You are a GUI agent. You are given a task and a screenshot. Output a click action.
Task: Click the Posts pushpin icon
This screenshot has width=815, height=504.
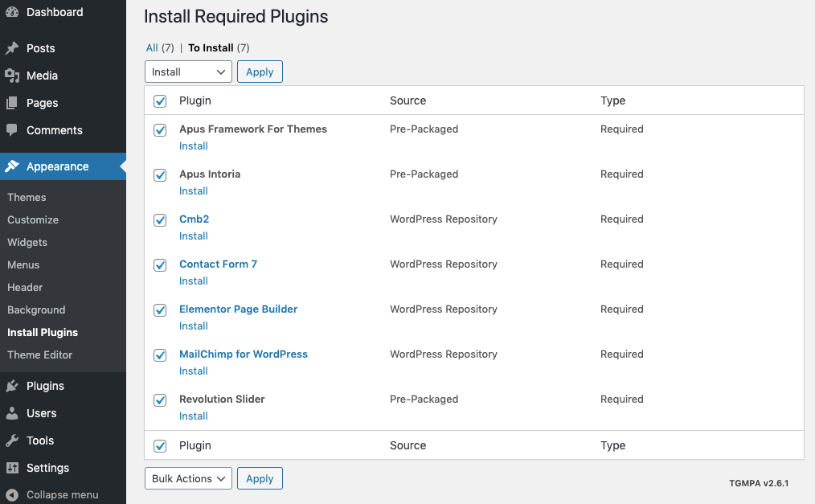(12, 48)
